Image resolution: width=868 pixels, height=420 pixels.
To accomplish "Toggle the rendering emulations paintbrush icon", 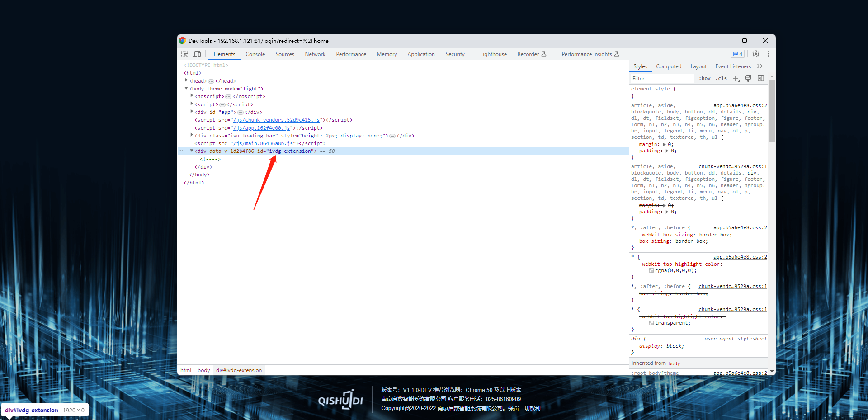I will (748, 78).
